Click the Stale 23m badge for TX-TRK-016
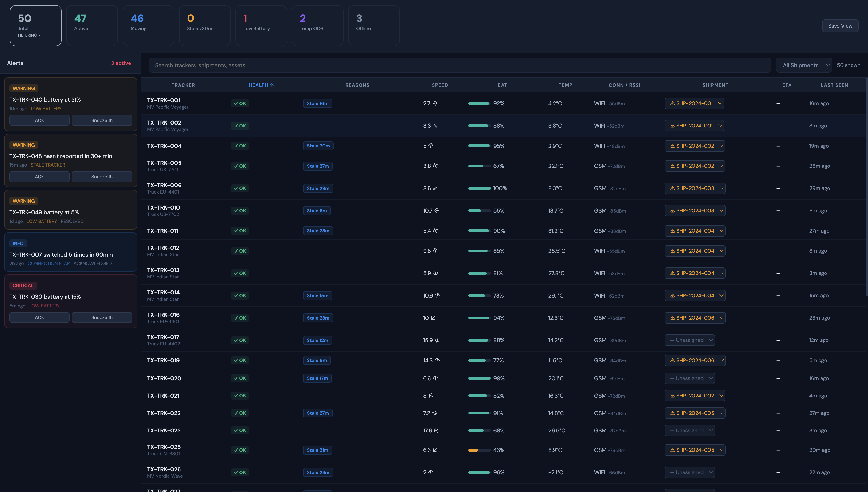The height and width of the screenshot is (492, 868). click(x=317, y=318)
